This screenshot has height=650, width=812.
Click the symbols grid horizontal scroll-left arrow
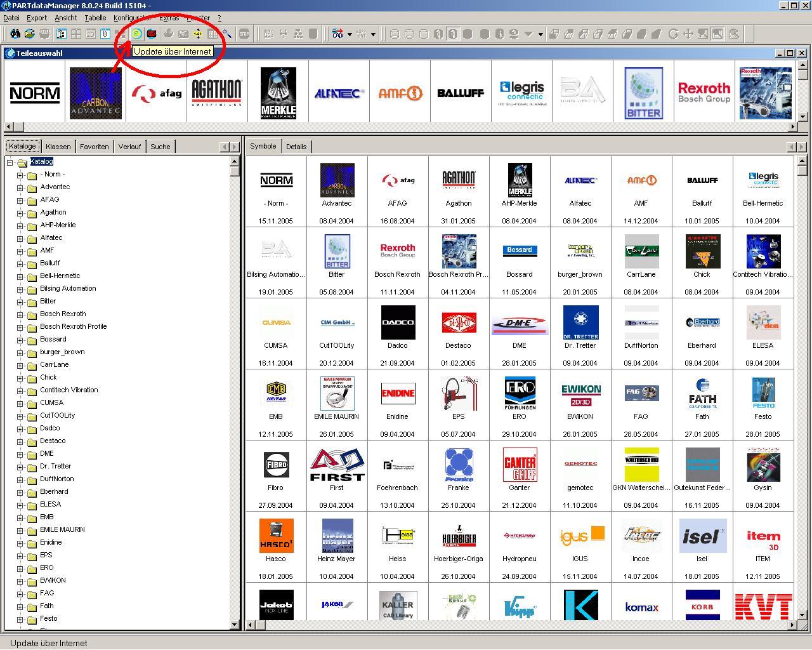[251, 625]
